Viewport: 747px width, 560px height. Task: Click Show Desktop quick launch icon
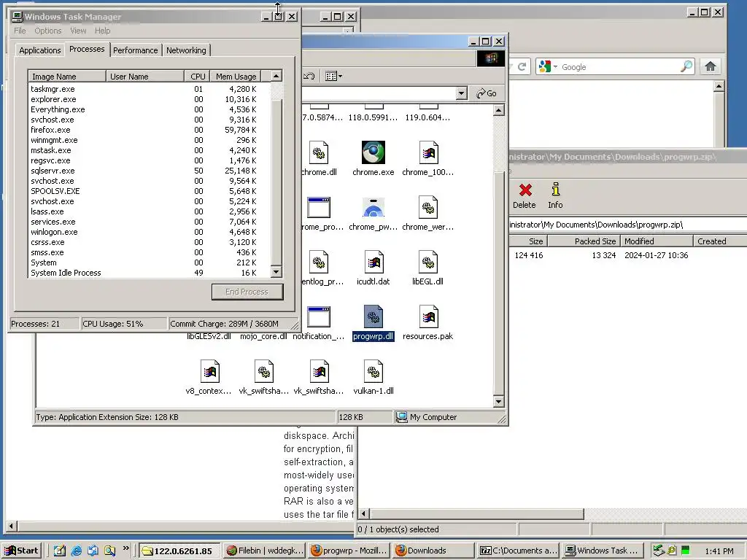(x=60, y=551)
